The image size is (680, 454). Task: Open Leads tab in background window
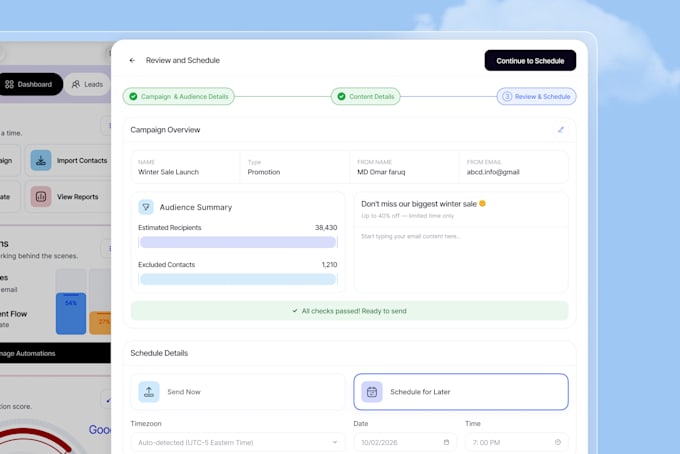(88, 84)
